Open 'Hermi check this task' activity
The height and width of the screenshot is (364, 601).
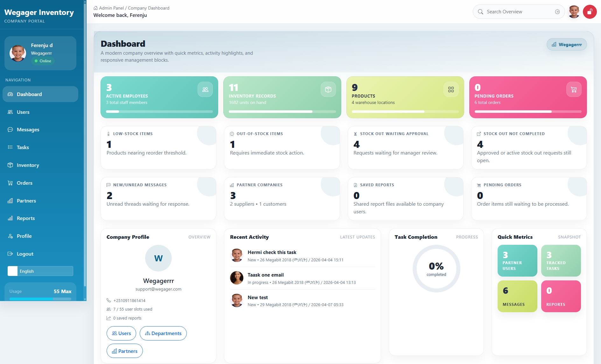point(303,256)
